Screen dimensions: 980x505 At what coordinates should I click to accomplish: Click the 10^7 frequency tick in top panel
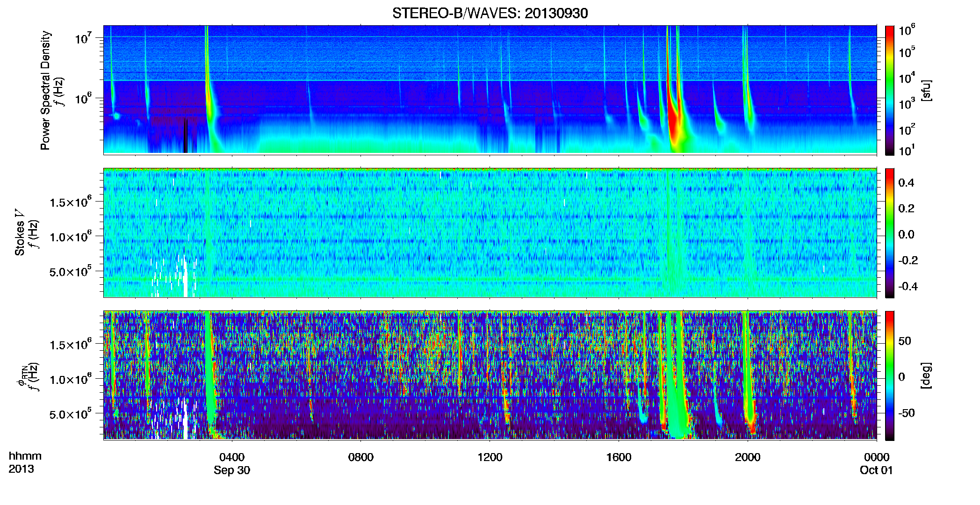point(83,37)
